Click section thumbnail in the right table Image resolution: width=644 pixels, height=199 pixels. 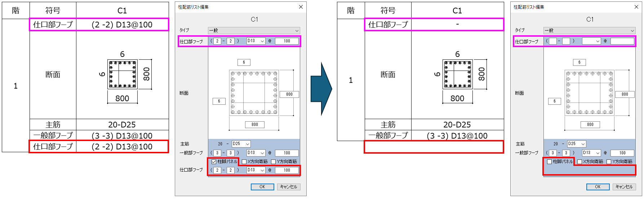[x=458, y=74]
